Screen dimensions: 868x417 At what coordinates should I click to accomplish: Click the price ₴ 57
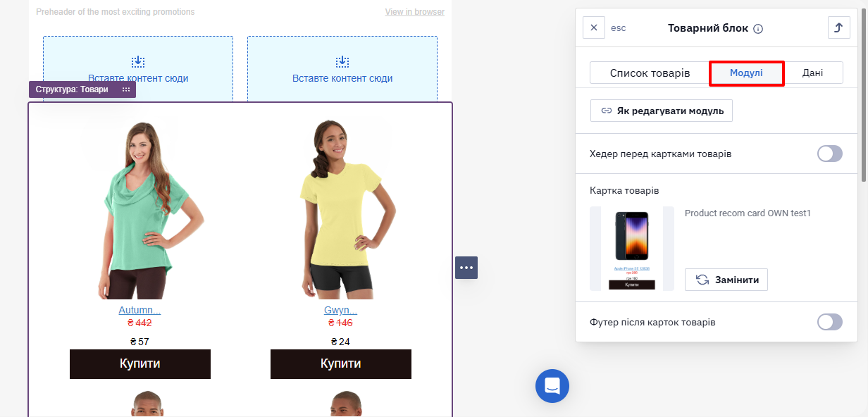coord(139,342)
